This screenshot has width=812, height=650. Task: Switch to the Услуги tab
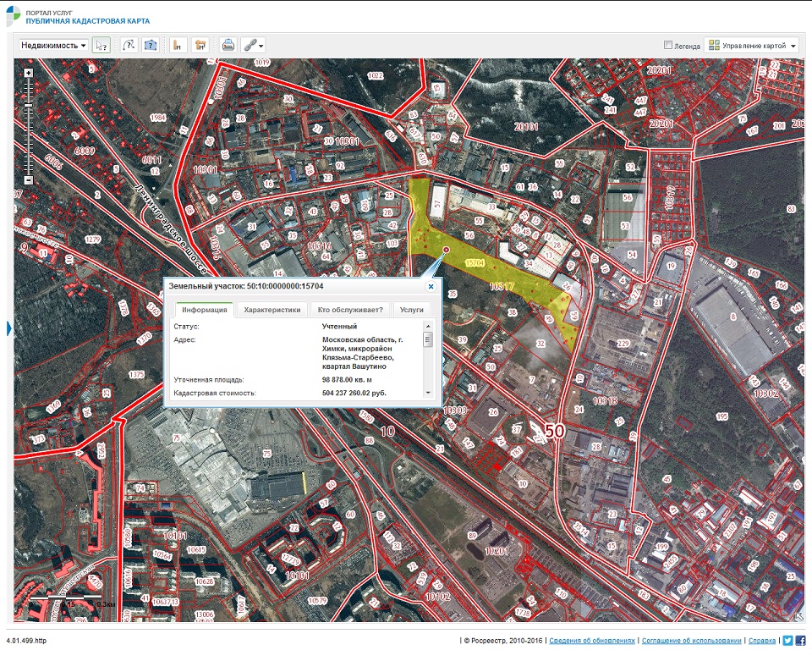412,310
